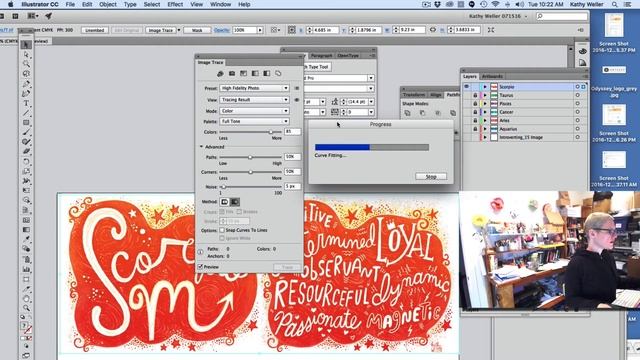Select the Rectangle tool

pyautogui.click(x=26, y=123)
